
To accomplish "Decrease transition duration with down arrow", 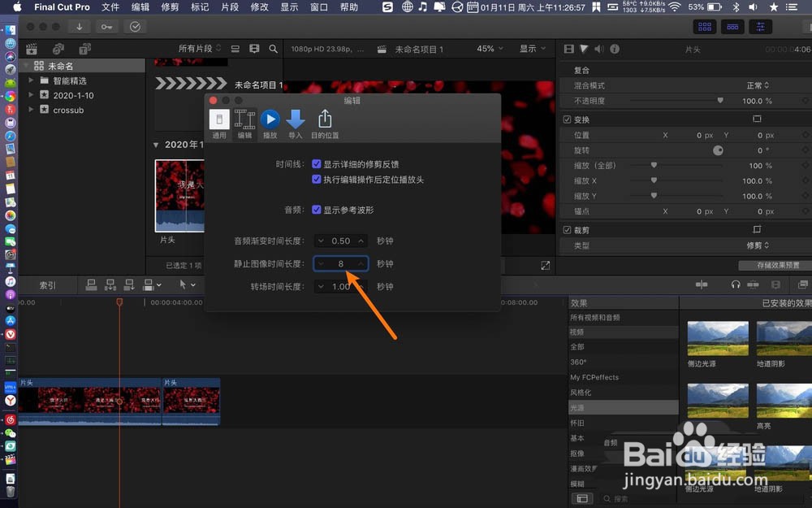I will click(321, 286).
